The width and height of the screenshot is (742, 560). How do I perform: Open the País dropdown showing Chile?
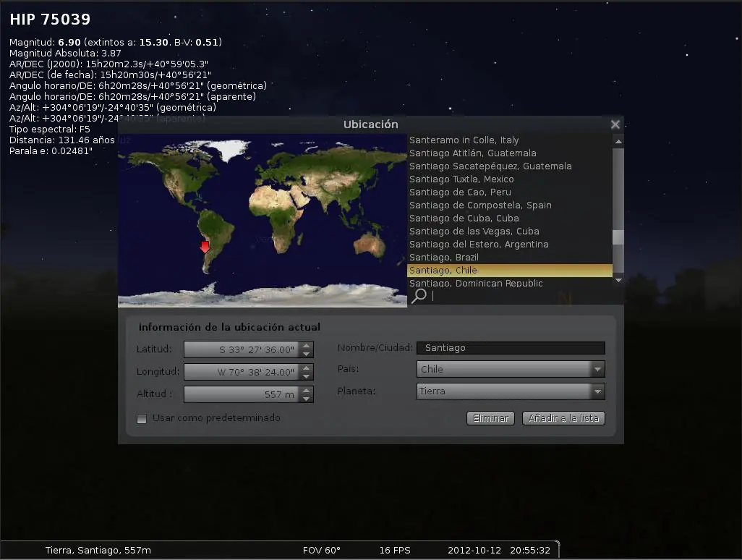(x=511, y=369)
